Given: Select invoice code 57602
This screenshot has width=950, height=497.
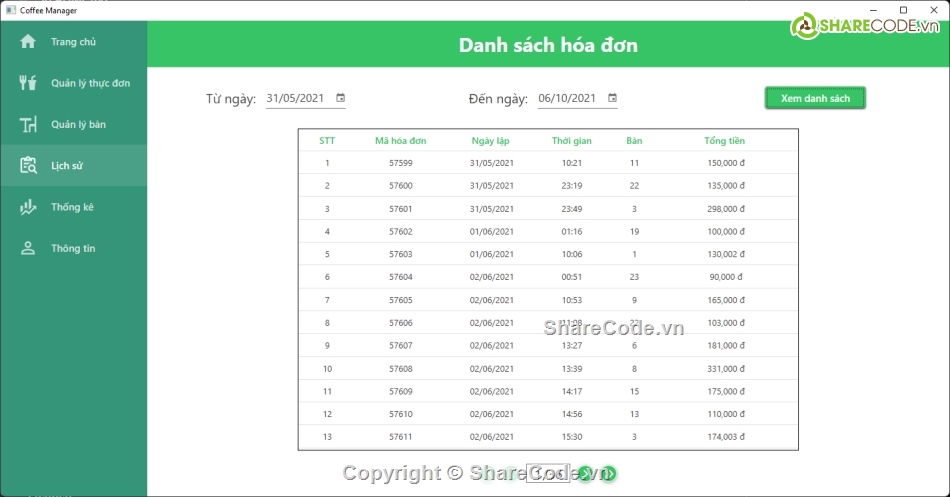Looking at the screenshot, I should point(400,232).
